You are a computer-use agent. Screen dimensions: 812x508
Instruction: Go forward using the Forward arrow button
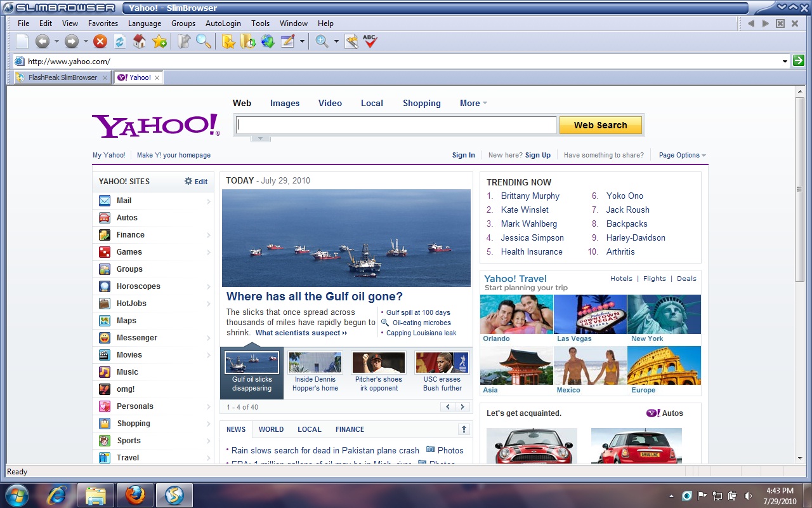[71, 41]
